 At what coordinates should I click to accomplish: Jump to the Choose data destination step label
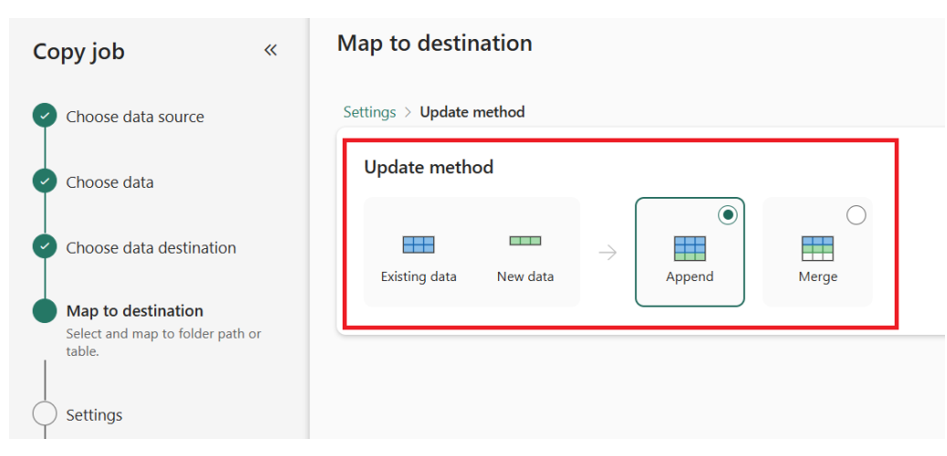tap(151, 248)
